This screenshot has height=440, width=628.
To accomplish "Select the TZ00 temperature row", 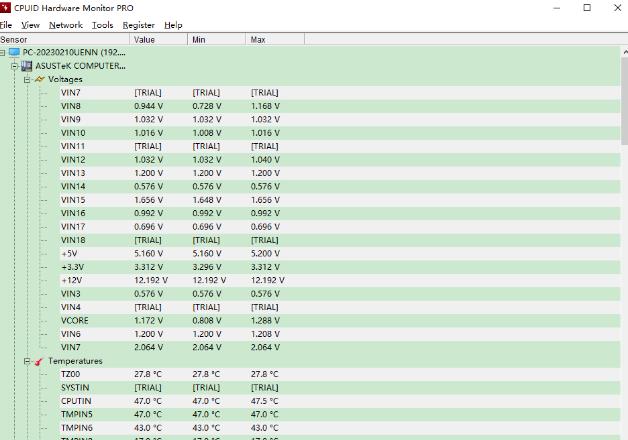I will pos(340,374).
